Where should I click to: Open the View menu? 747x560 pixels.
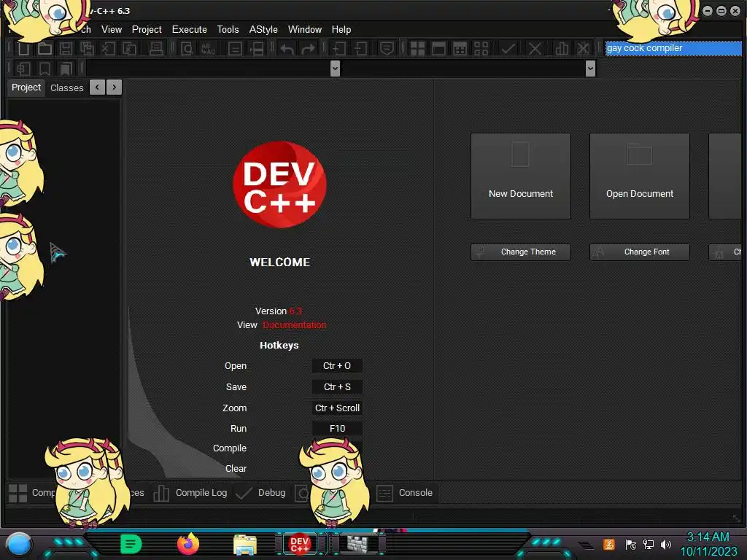112,29
